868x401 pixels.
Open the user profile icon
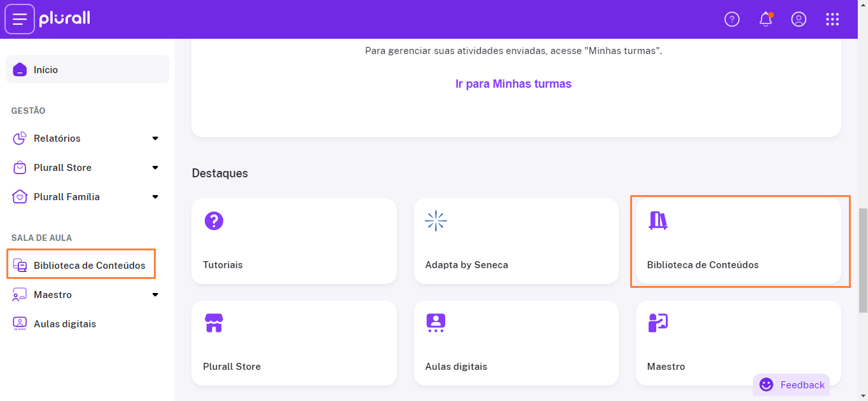coord(799,19)
